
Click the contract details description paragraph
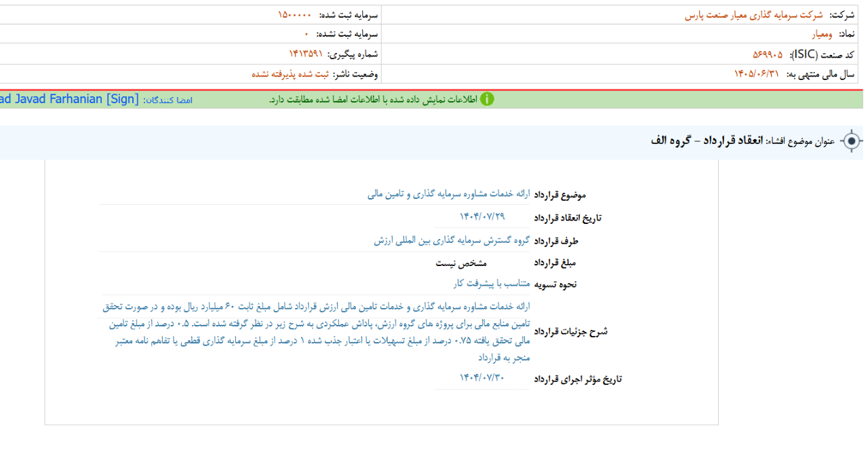[315, 331]
